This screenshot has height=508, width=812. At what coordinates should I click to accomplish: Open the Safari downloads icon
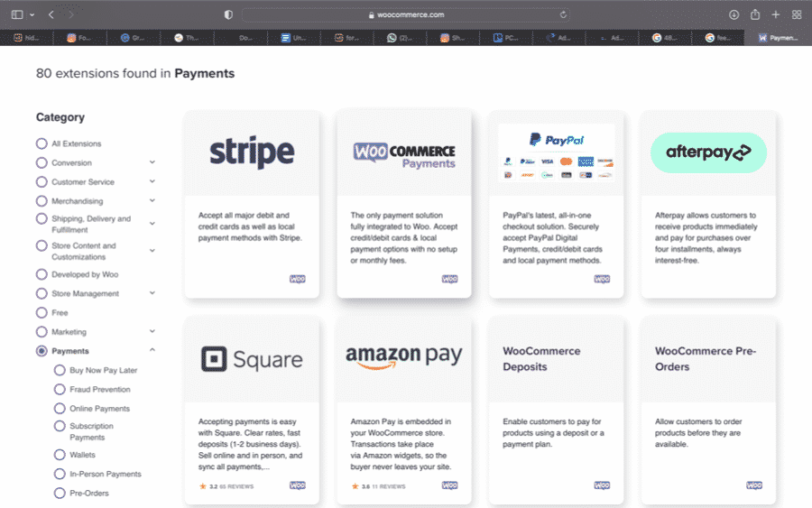pos(734,14)
